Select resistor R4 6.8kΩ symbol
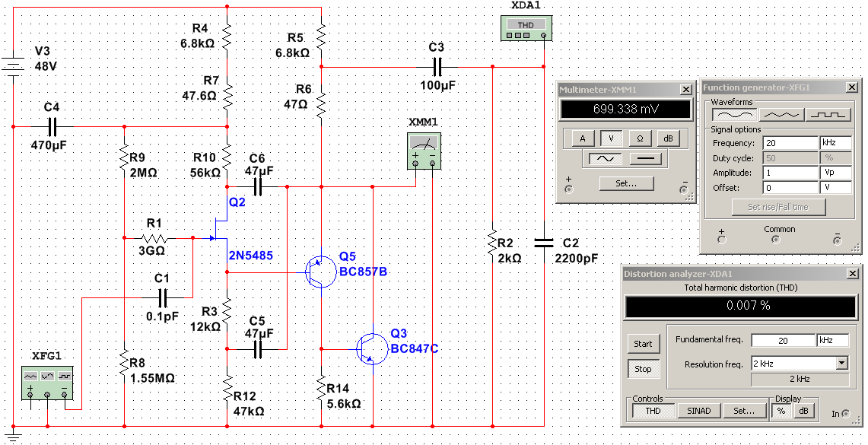The height and width of the screenshot is (445, 868). 227,36
